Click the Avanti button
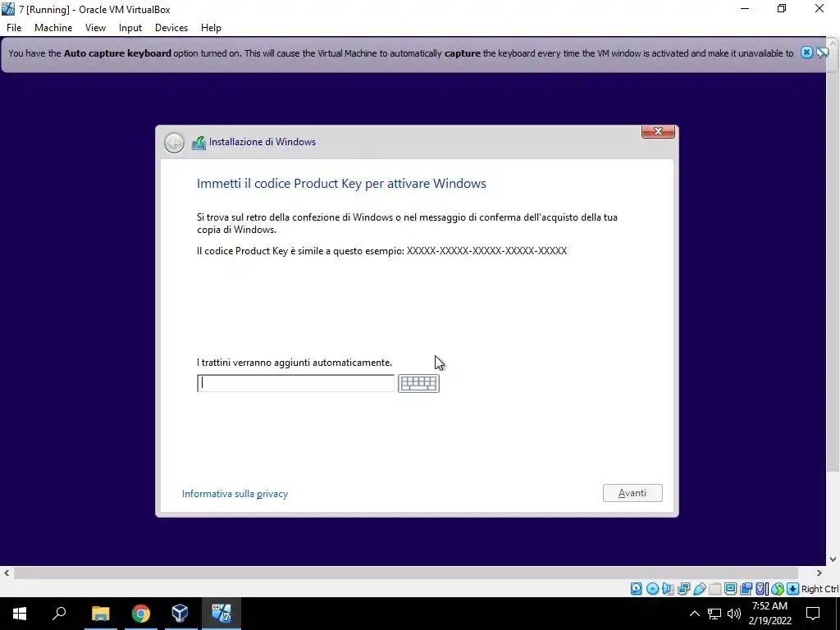The width and height of the screenshot is (840, 630). point(632,493)
